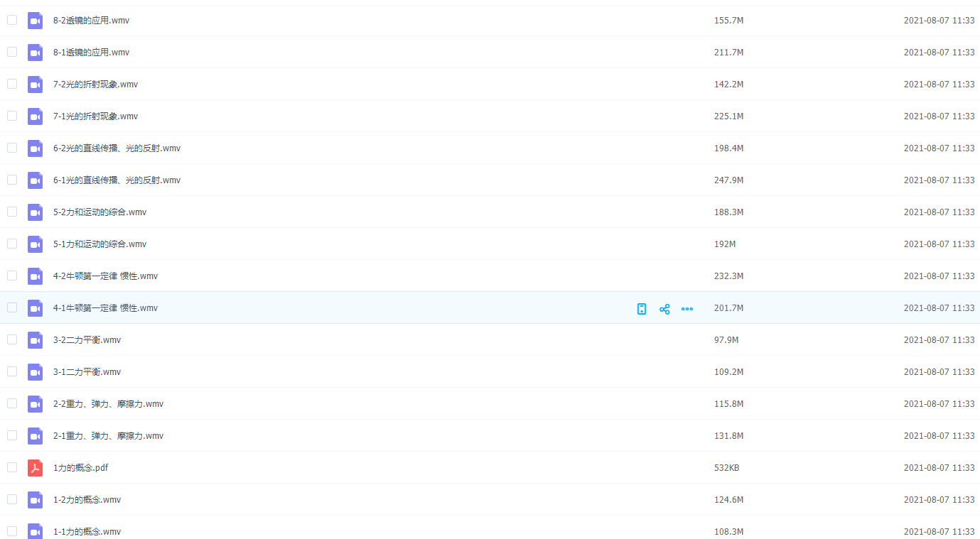Click the video icon beside 1-1力的概念.wmv
The height and width of the screenshot is (539, 980).
35,531
